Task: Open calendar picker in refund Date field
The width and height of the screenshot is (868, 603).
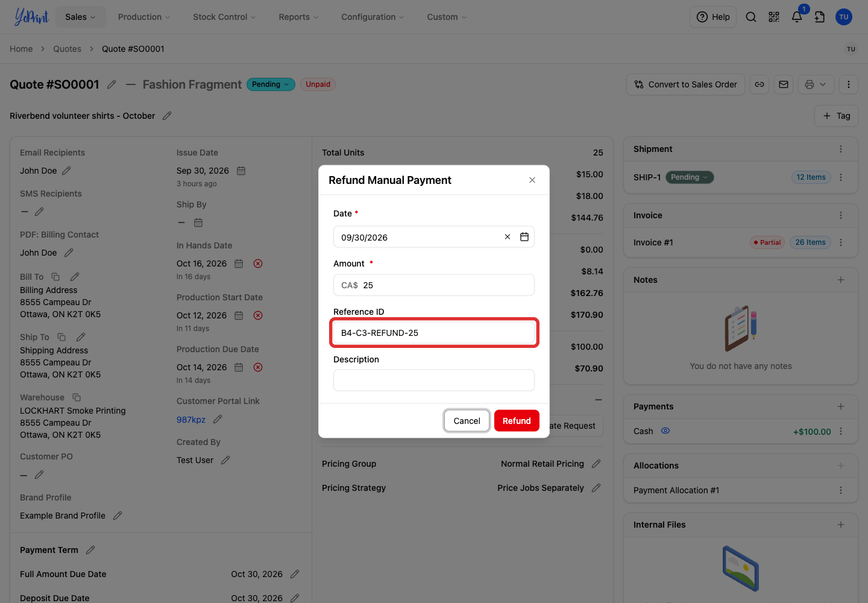Action: 524,237
